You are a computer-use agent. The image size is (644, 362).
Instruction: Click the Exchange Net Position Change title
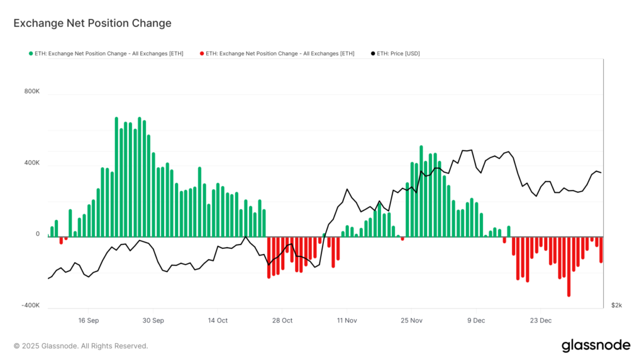(x=92, y=23)
